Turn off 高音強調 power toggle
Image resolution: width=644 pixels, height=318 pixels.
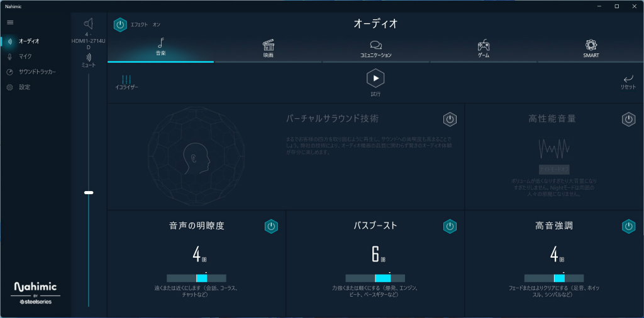[628, 226]
